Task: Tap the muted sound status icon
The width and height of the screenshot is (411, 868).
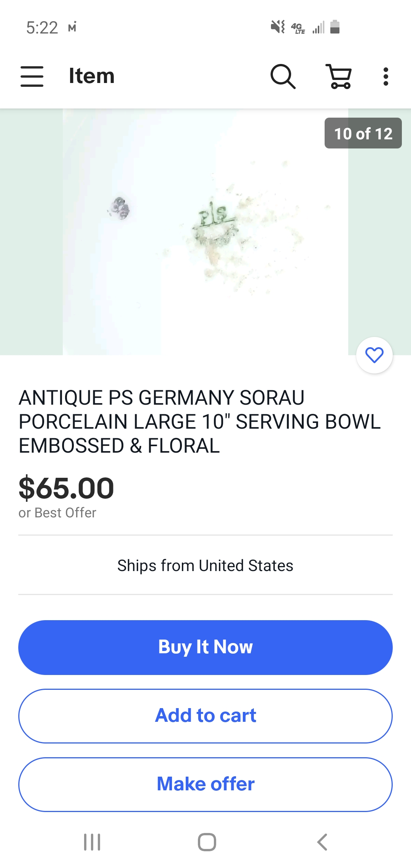Action: 278,27
